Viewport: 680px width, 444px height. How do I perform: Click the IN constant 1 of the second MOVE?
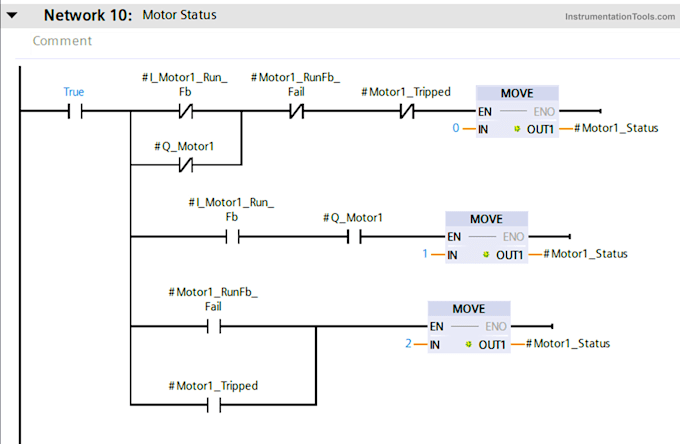pyautogui.click(x=425, y=253)
